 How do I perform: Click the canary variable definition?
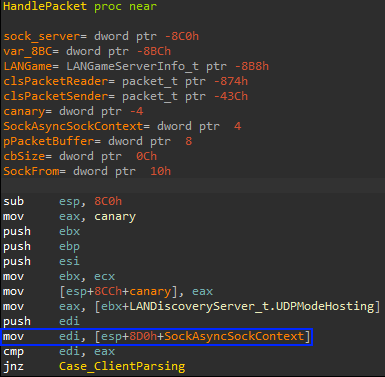pos(73,111)
